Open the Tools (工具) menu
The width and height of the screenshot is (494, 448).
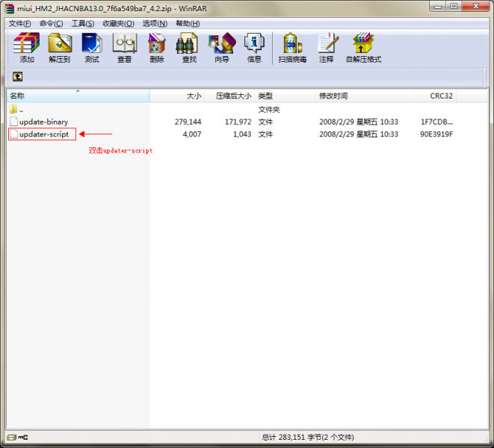(x=82, y=24)
